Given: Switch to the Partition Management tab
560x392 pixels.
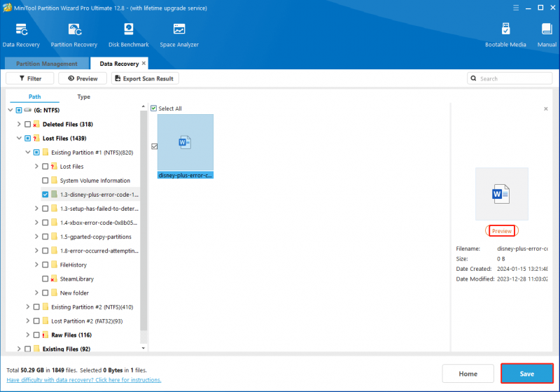Looking at the screenshot, I should coord(47,64).
